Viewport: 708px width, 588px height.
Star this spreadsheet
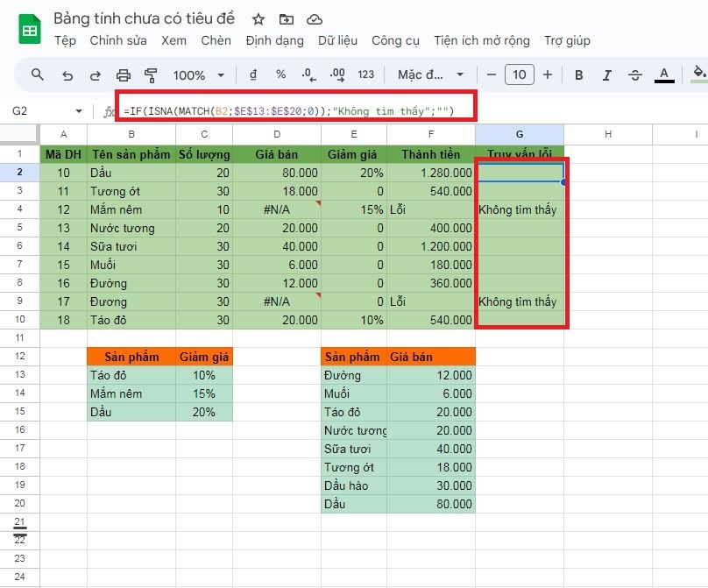[x=258, y=19]
